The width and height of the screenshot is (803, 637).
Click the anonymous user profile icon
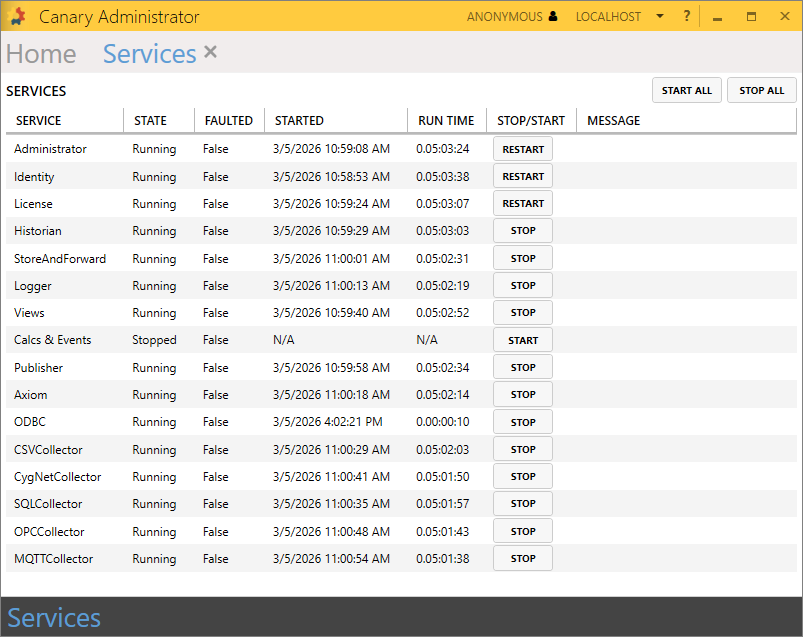tap(553, 17)
